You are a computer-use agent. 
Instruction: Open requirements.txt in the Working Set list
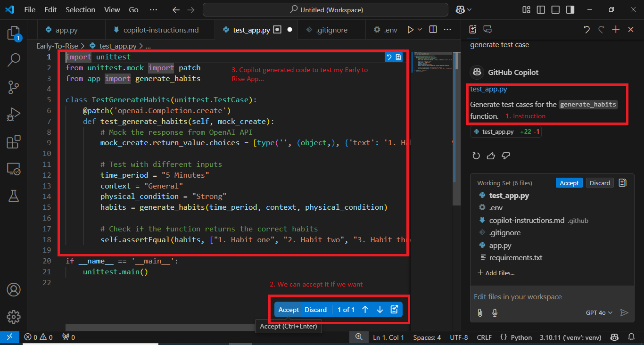(x=516, y=258)
